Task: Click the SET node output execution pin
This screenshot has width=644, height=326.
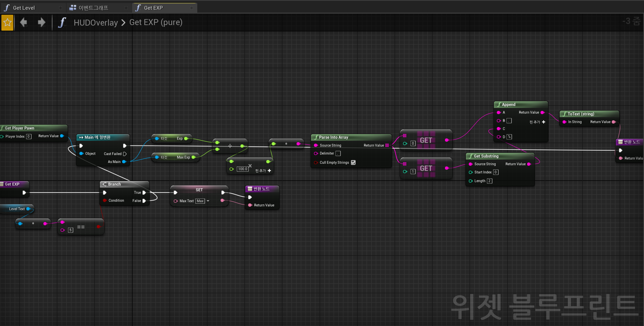Action: tap(223, 193)
